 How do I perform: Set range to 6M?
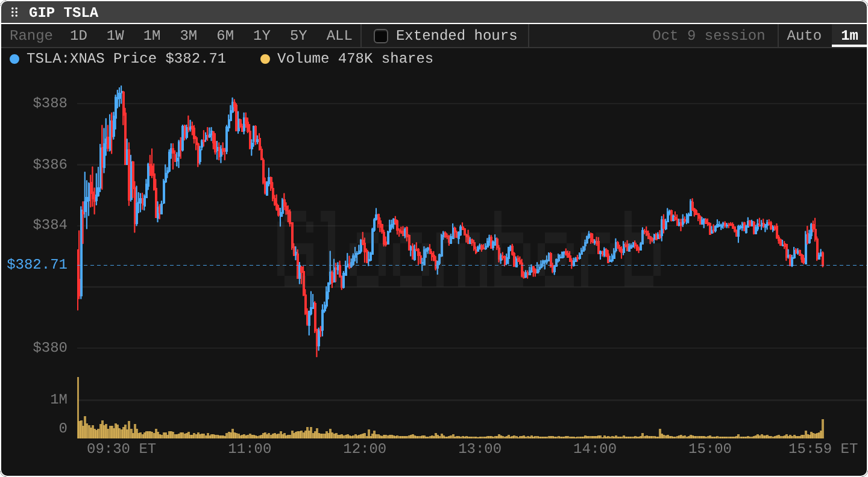point(225,36)
